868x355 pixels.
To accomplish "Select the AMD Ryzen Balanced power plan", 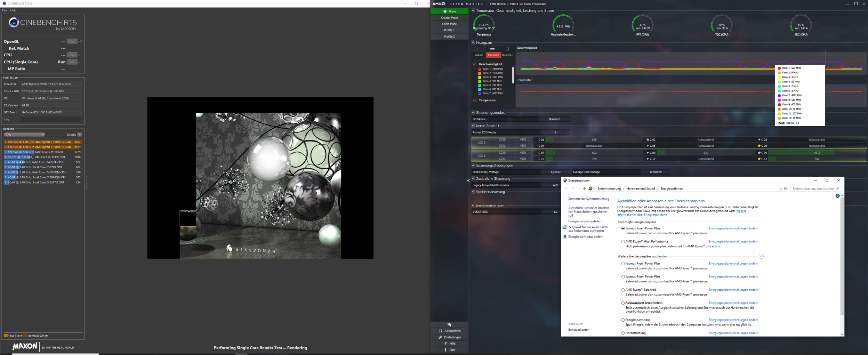I will coord(623,290).
